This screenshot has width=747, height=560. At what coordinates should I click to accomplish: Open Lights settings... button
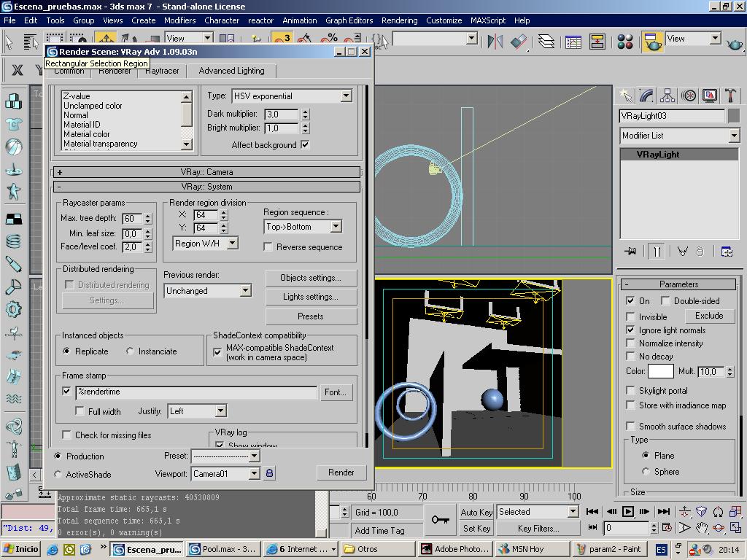[x=311, y=297]
